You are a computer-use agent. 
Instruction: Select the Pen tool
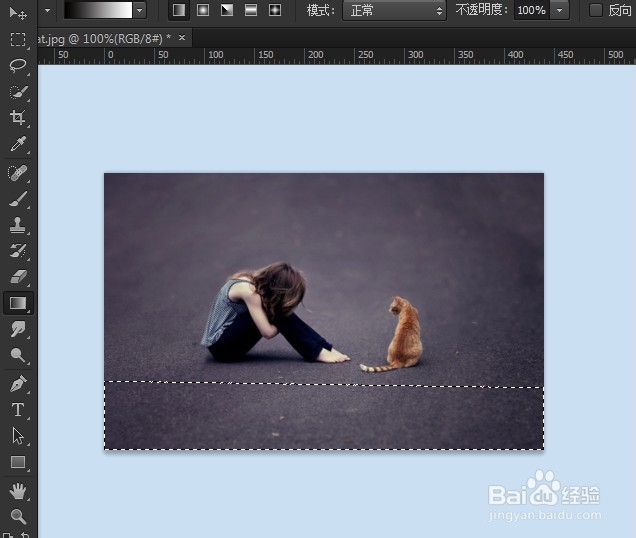(x=18, y=384)
